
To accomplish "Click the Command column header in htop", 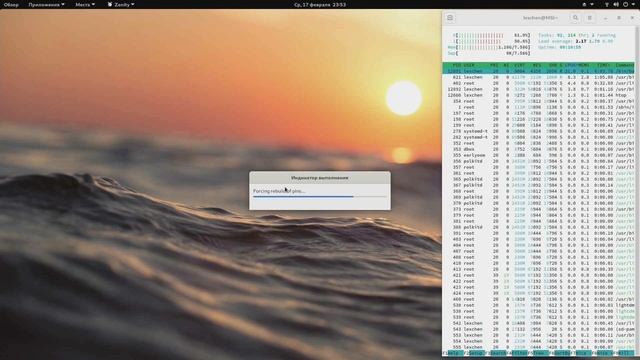I will [x=625, y=65].
